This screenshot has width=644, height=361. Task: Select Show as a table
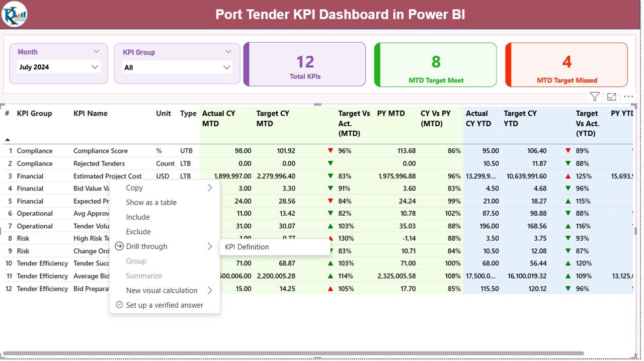point(151,202)
